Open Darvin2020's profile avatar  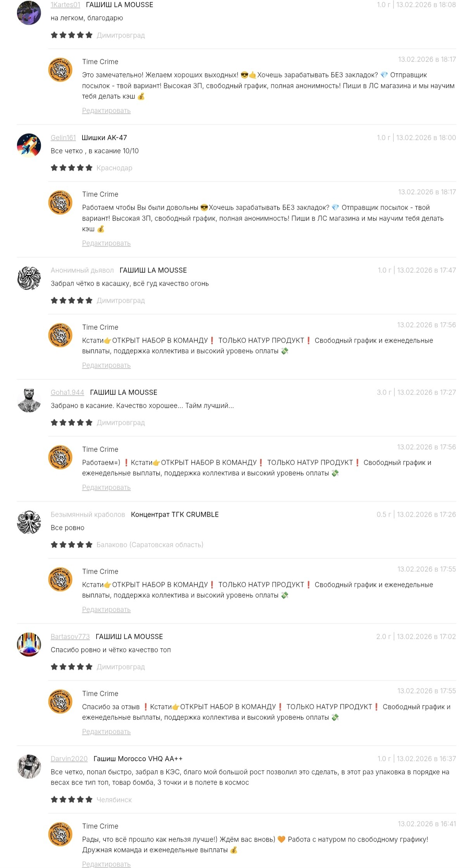pos(29,766)
